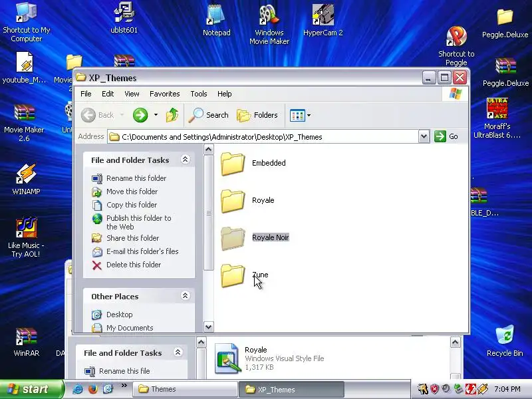Image resolution: width=532 pixels, height=399 pixels.
Task: Click the red shield tray icon
Action: click(434, 389)
